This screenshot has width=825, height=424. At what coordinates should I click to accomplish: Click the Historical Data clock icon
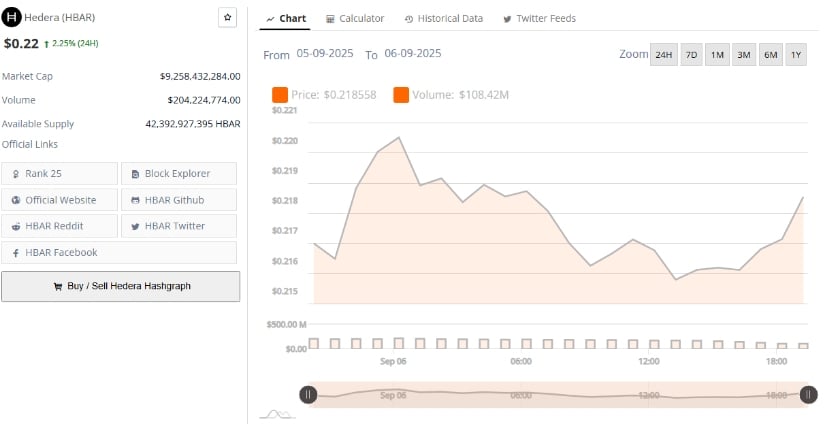tap(409, 19)
